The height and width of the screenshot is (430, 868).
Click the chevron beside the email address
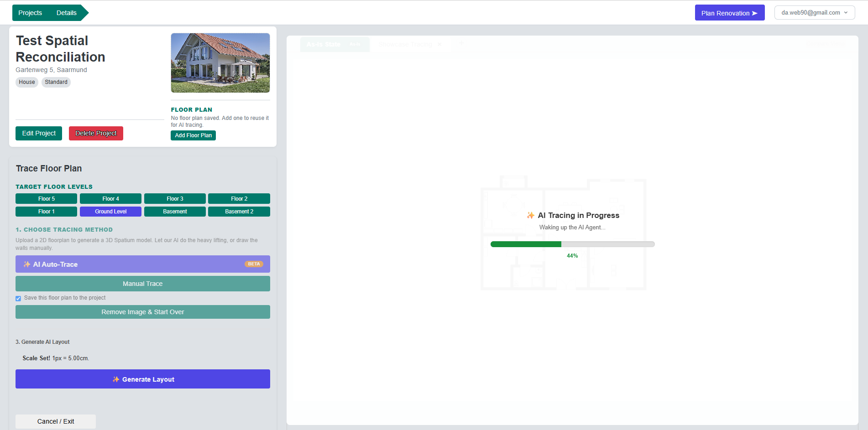[846, 13]
